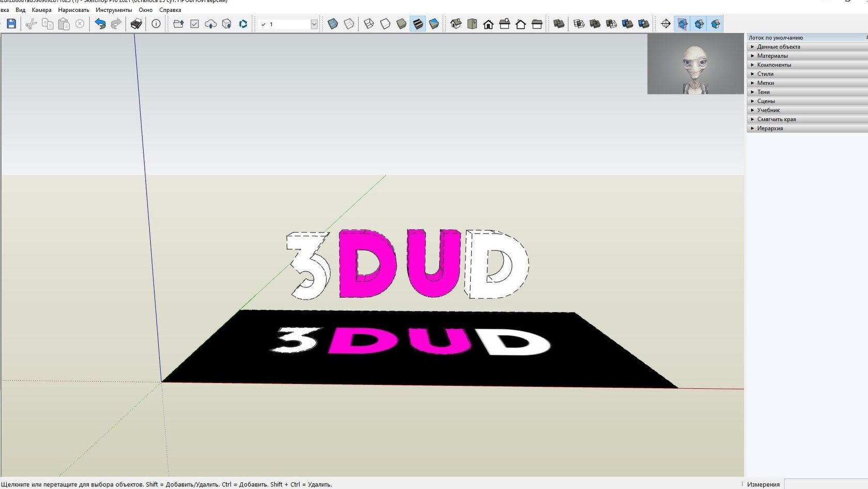This screenshot has width=868, height=489.
Task: Set camera to Right view
Action: (x=505, y=24)
